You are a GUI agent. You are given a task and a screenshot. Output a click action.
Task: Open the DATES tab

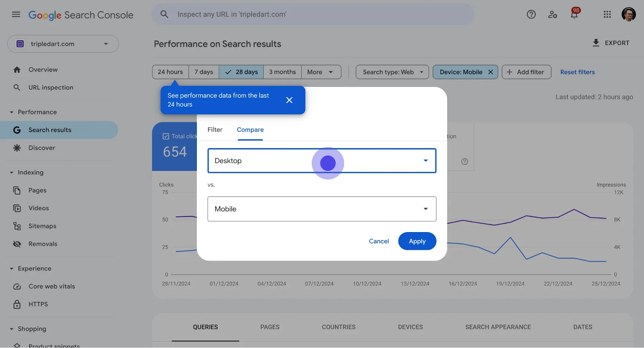click(x=583, y=327)
